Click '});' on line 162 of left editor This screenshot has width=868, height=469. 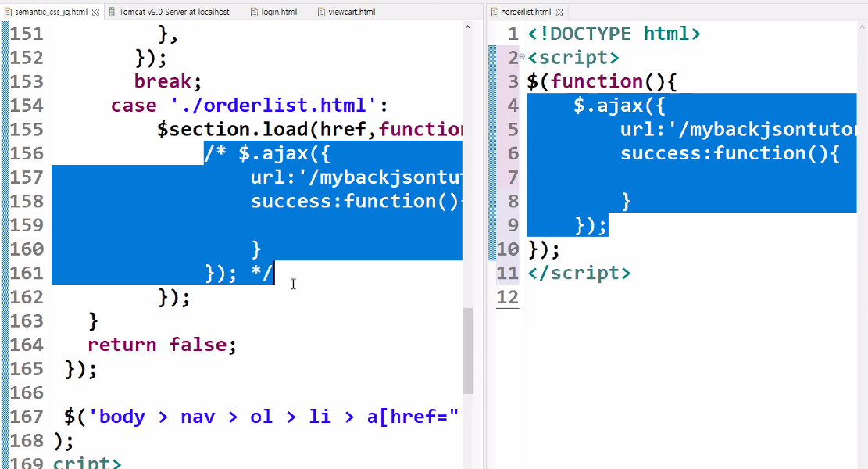173,297
